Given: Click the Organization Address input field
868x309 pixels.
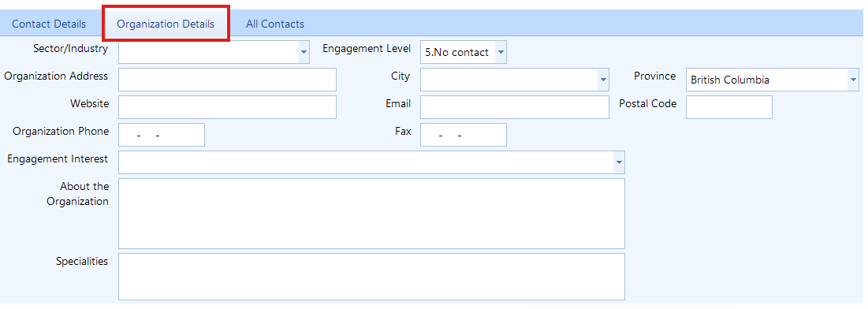Looking at the screenshot, I should click(x=228, y=80).
